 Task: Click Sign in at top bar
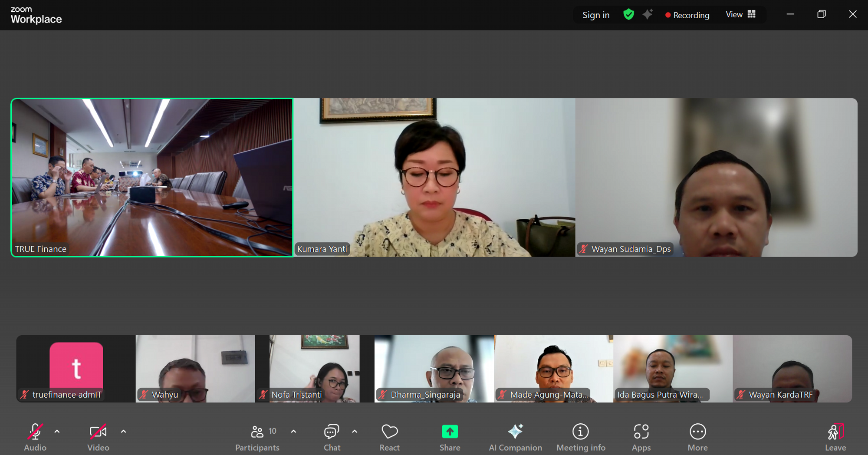tap(596, 15)
